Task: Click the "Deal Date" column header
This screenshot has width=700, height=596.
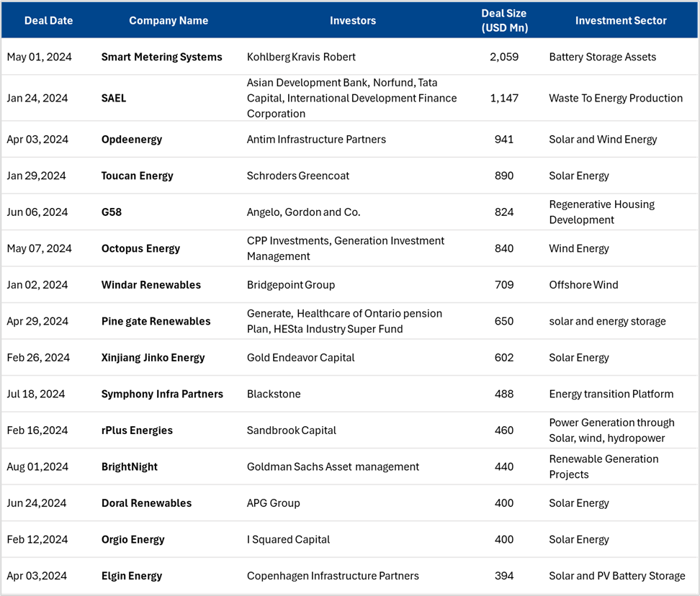Action: 48,21
